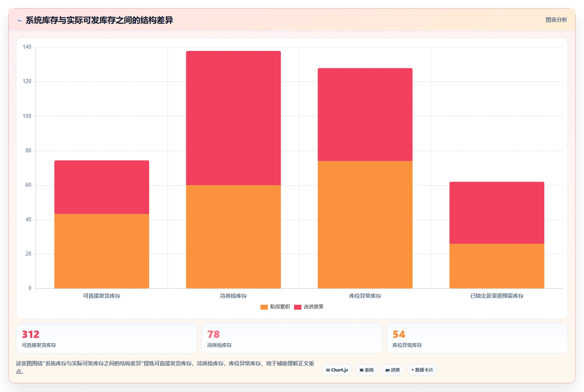The height and width of the screenshot is (392, 584).
Task: Click the description paragraph starting 这张图围绕
Action: [x=165, y=367]
